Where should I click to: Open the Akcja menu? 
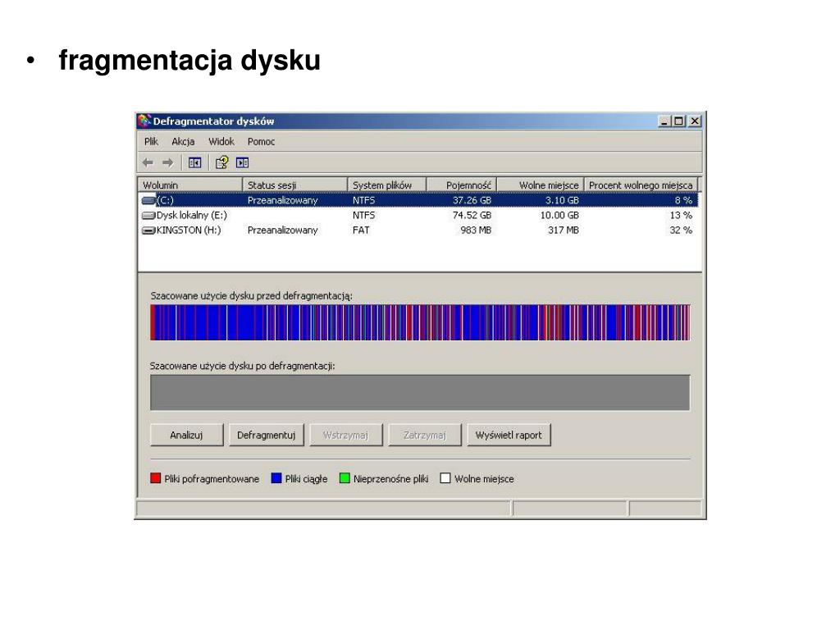183,141
